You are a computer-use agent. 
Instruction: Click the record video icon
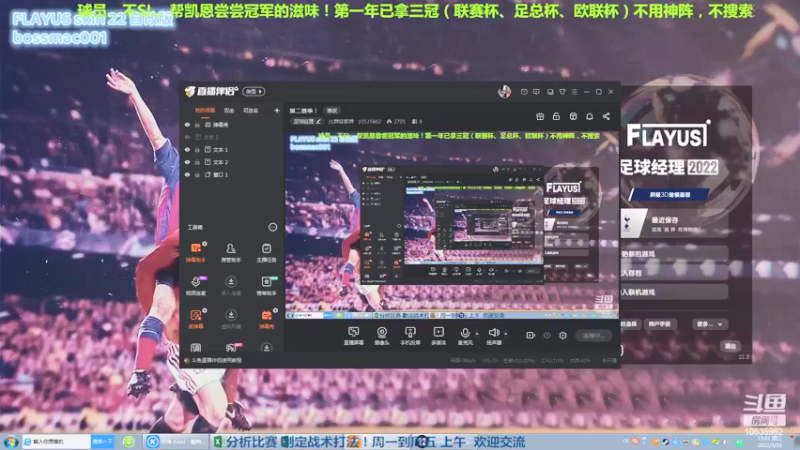pos(531,335)
